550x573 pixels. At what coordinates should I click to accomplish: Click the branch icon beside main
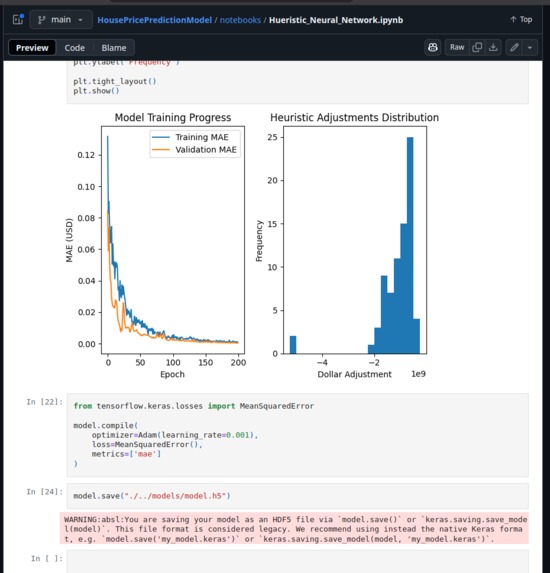(x=42, y=20)
